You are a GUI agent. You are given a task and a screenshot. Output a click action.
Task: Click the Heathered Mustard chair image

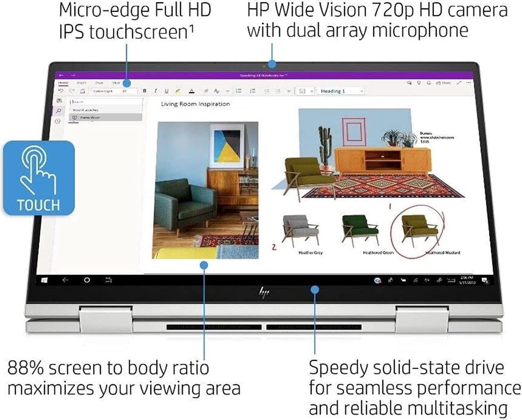(x=420, y=231)
